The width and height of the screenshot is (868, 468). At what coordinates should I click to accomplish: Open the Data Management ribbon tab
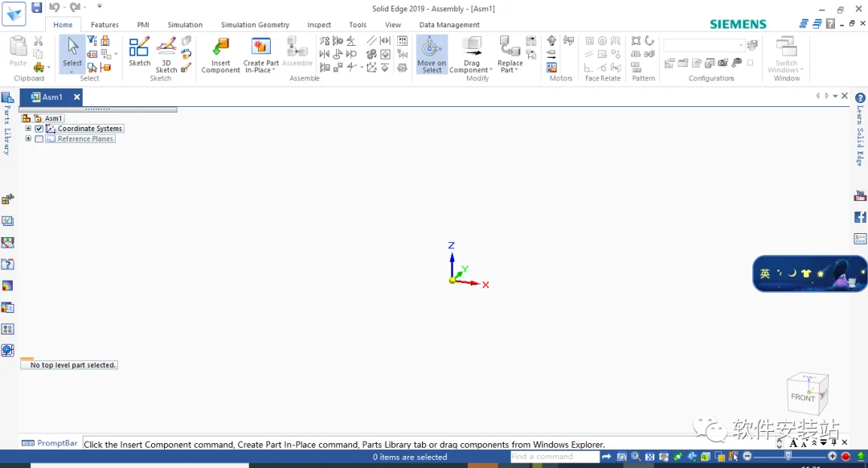(449, 25)
